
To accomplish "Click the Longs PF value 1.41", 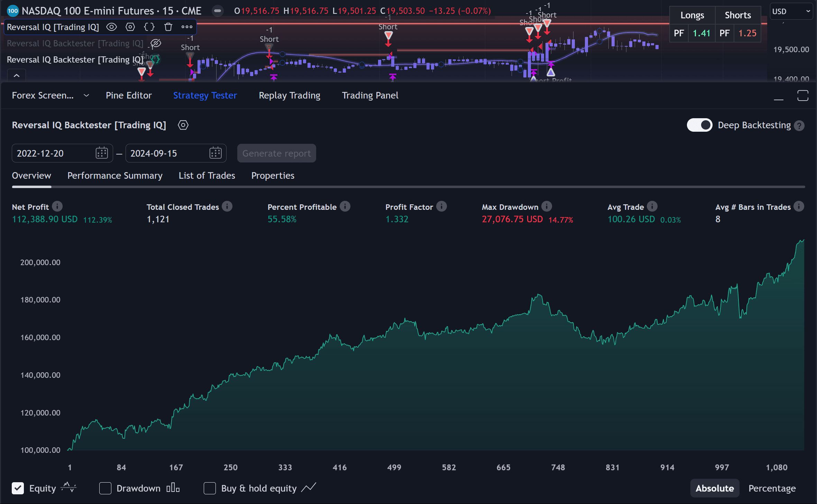I will (701, 33).
